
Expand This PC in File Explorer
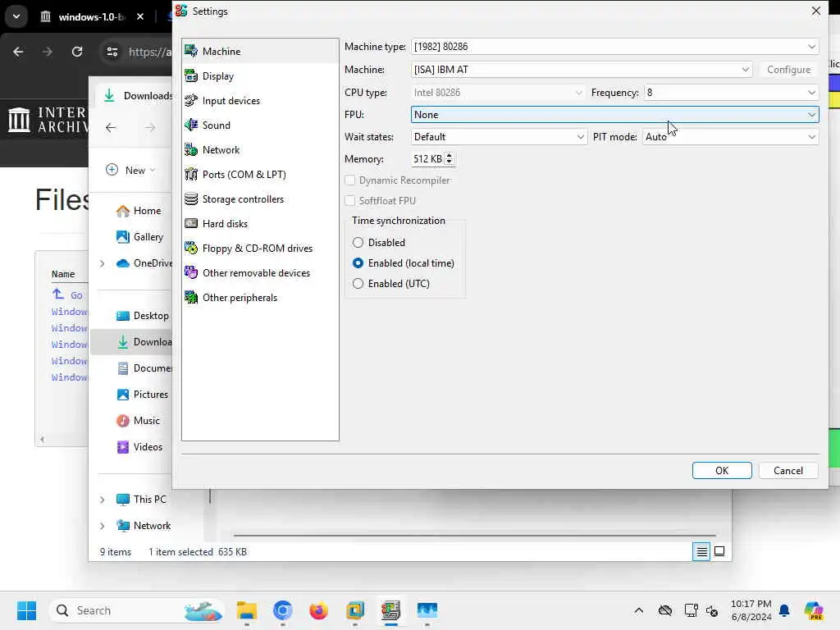102,500
